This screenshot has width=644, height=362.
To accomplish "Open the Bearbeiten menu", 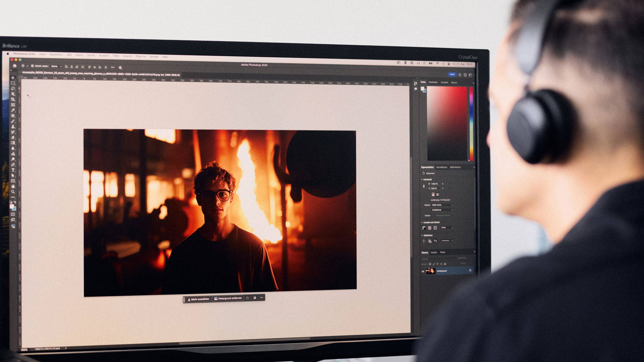I will [56, 54].
